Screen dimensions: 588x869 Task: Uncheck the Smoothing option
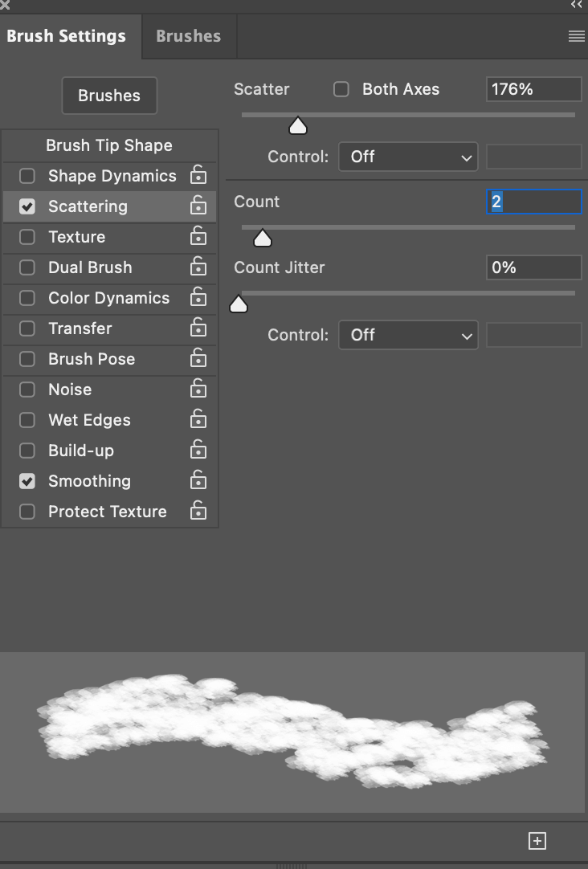[27, 481]
